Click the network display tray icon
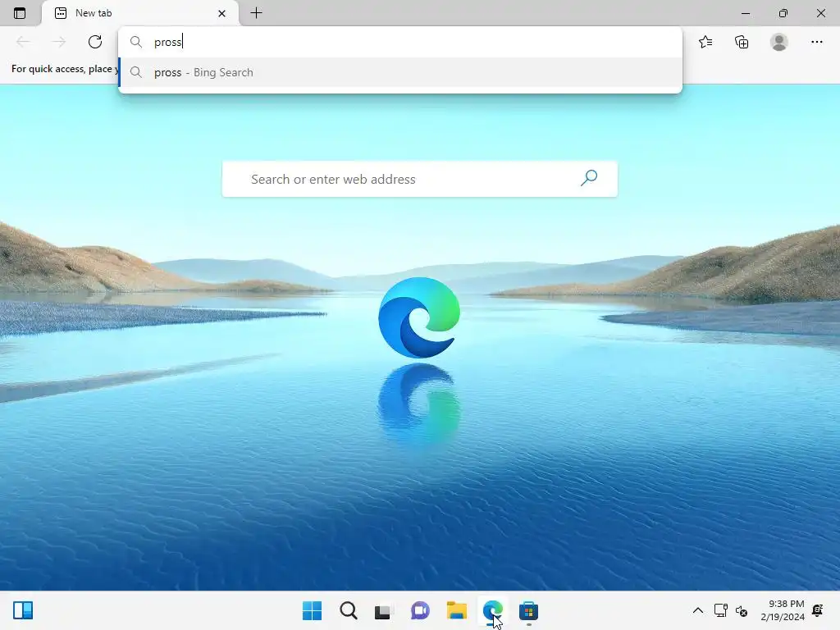Screen dimensions: 840x630 coord(720,610)
